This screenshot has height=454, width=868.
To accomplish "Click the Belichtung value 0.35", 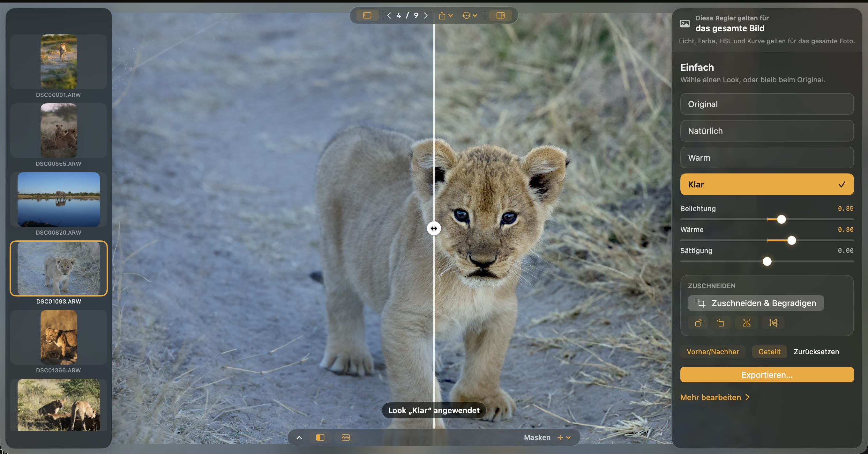I will pos(845,209).
